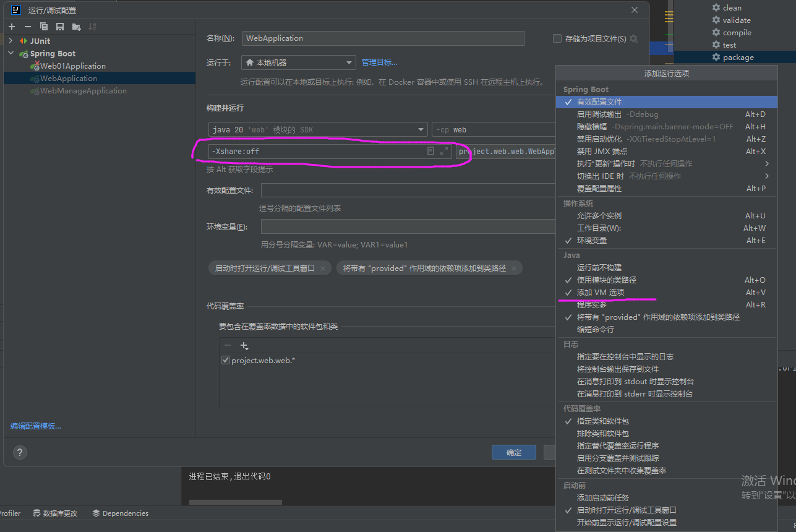
Task: Remove the provided scope dependencies tag
Action: pos(513,268)
